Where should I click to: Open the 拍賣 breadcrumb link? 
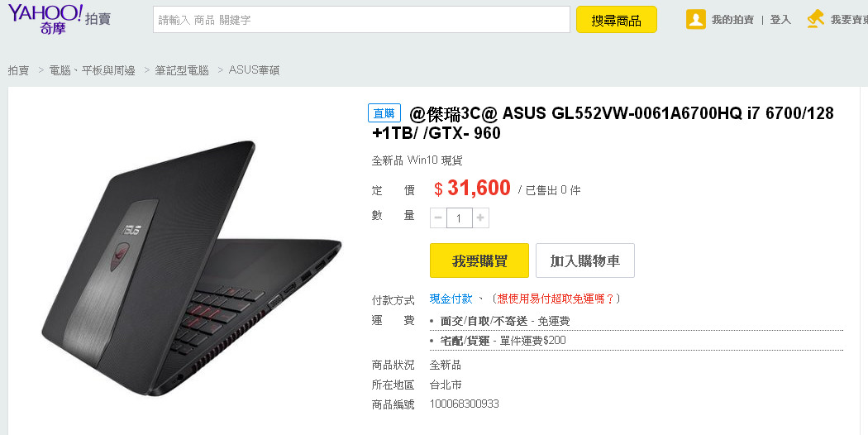click(x=18, y=70)
